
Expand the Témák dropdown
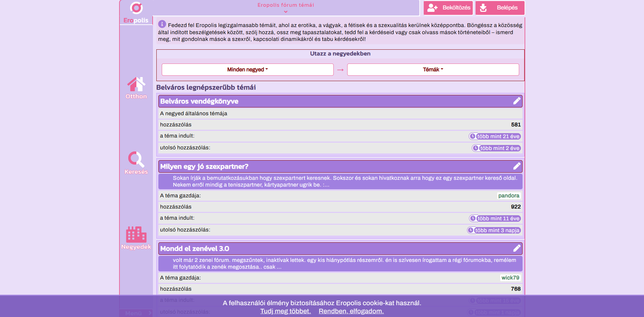(433, 70)
